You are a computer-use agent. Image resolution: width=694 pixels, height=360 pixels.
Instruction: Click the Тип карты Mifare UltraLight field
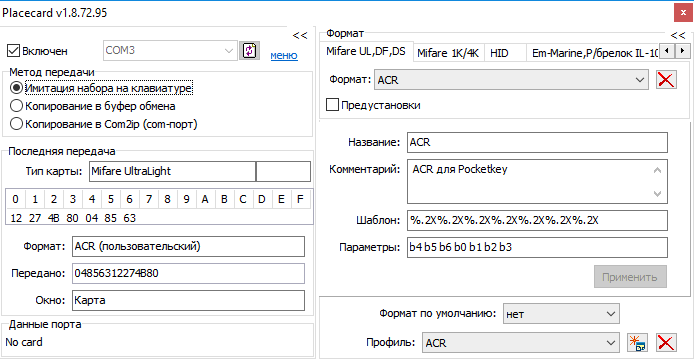pos(173,171)
